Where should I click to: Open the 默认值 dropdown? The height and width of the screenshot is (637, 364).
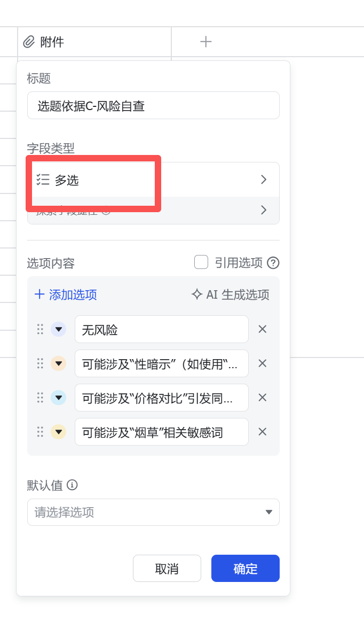tap(153, 512)
